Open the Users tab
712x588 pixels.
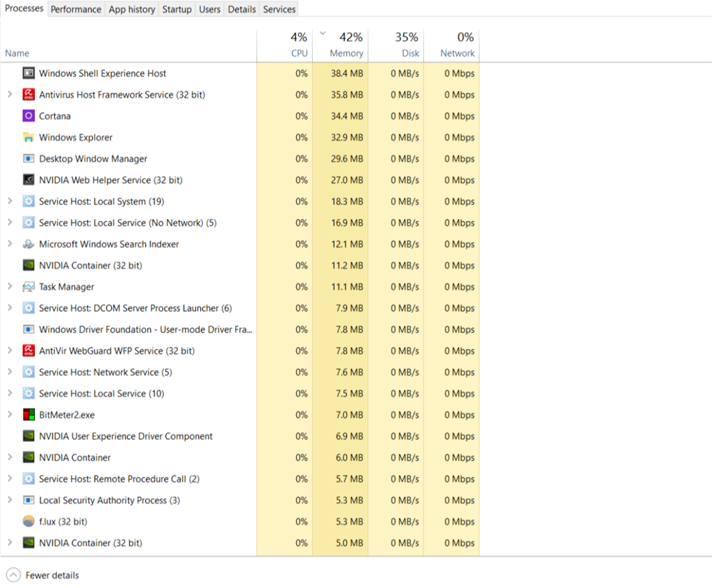point(210,9)
